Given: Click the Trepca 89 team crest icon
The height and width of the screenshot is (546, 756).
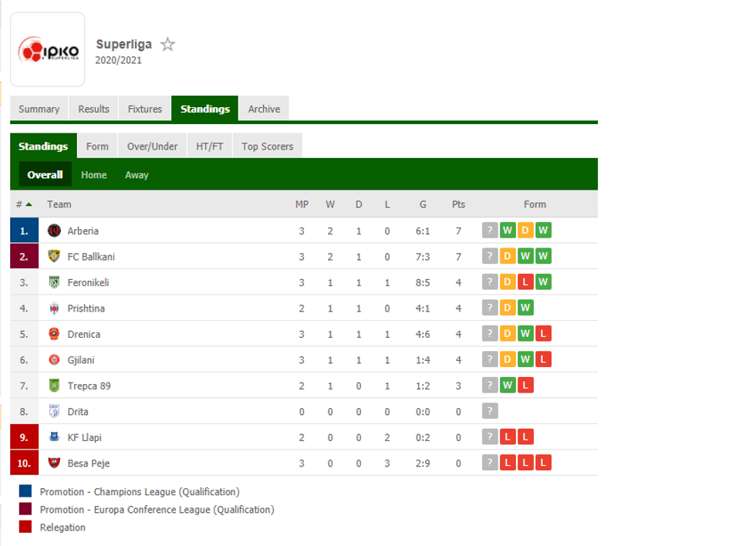Looking at the screenshot, I should coord(54,386).
